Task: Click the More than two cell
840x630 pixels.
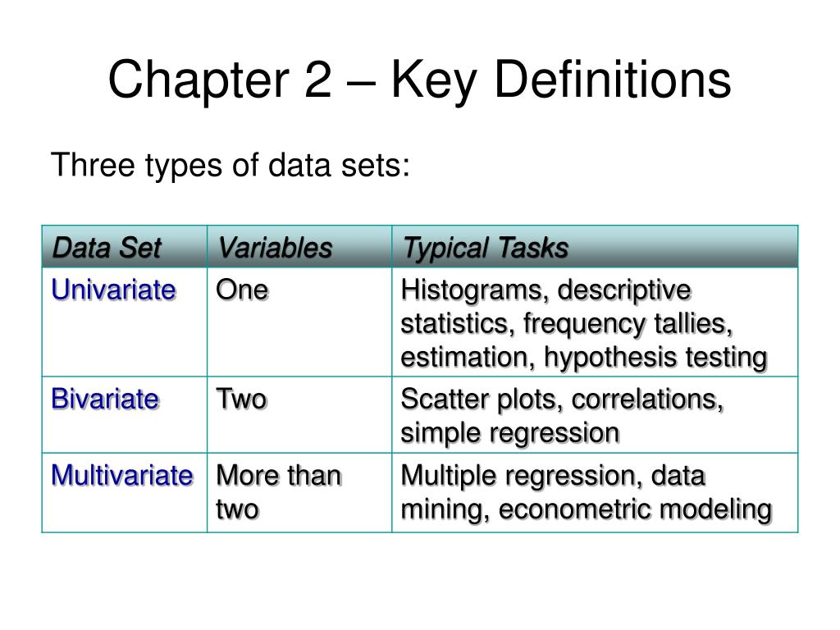Action: pyautogui.click(x=299, y=493)
